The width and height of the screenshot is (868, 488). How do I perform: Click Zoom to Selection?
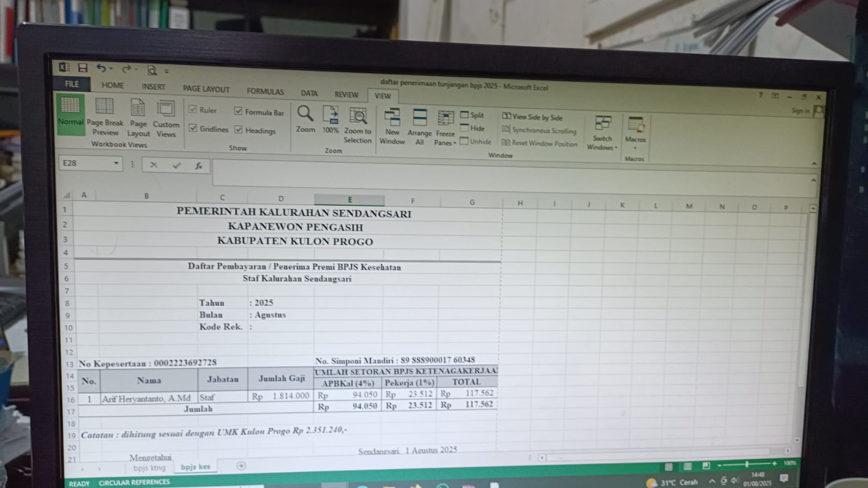coord(358,125)
